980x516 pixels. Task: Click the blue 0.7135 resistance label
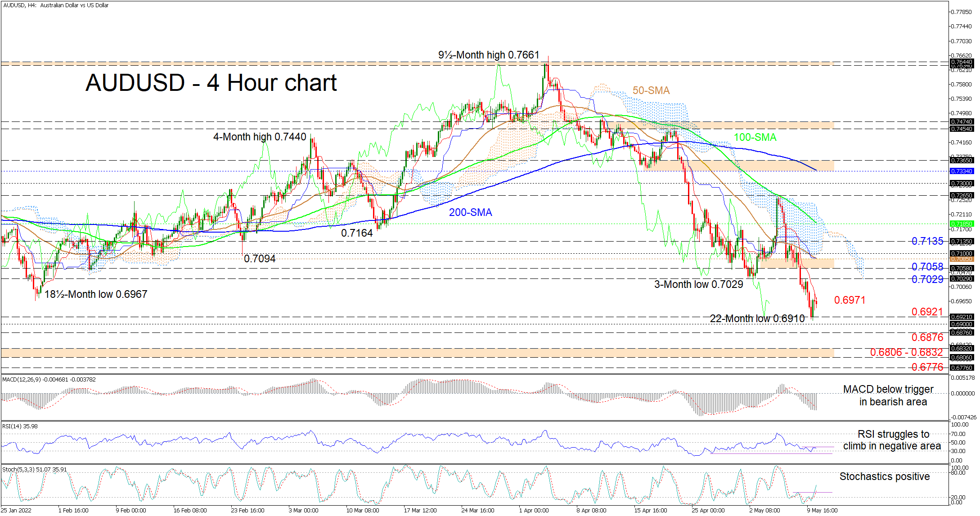pyautogui.click(x=927, y=241)
